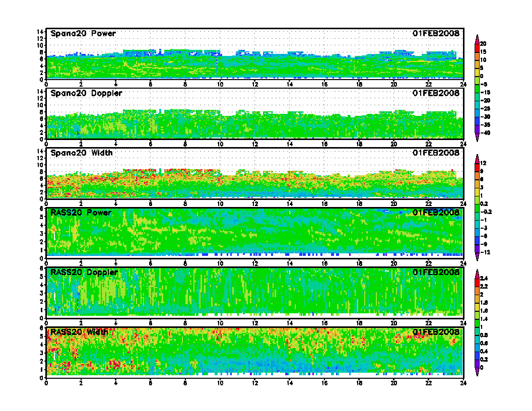
Task: Click the hour 18 tick under the RASS20 Power panel
Action: pos(359,263)
